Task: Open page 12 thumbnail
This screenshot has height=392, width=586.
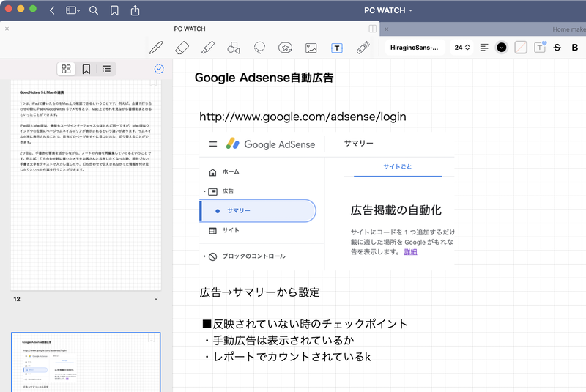Action: click(86, 185)
